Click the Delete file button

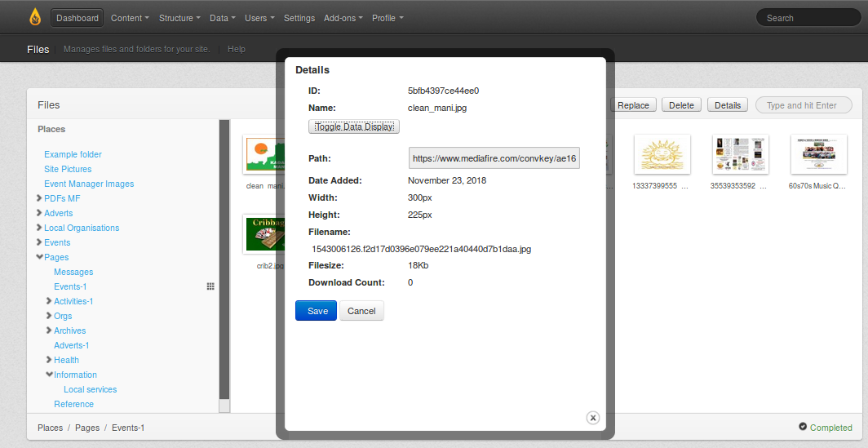[681, 105]
